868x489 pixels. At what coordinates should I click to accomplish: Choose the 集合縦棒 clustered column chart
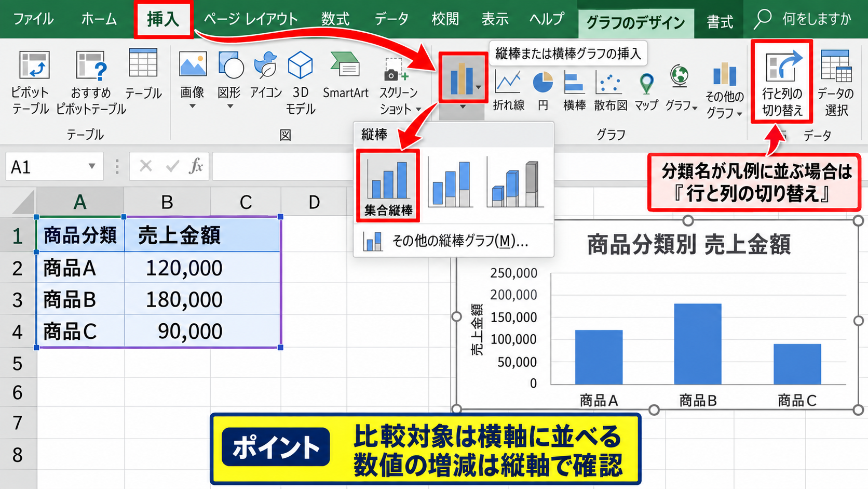[x=388, y=186]
